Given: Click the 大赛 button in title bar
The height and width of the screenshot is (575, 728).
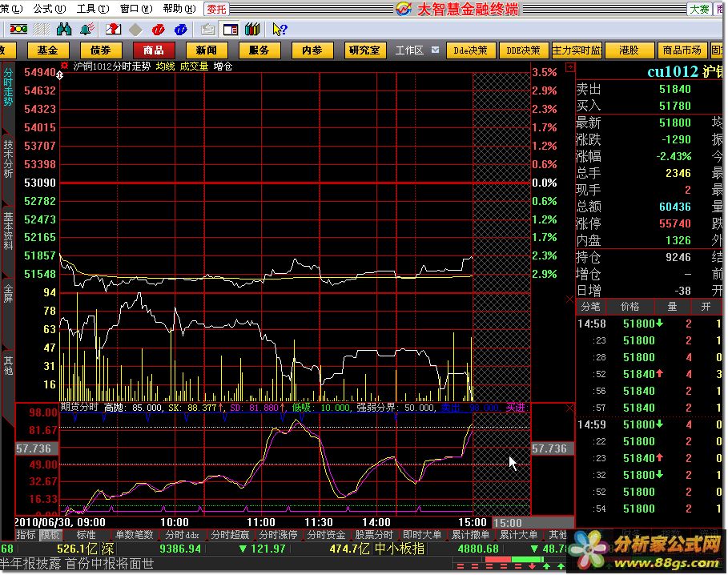Looking at the screenshot, I should click(699, 9).
